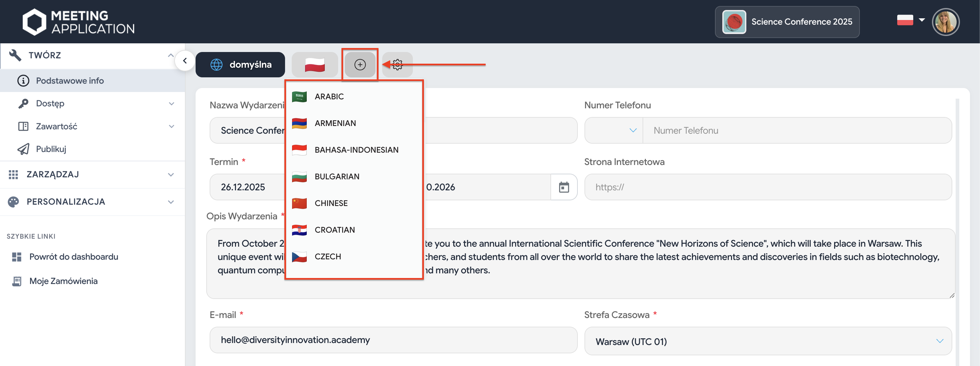The height and width of the screenshot is (366, 980).
Task: Click Science Conference 2025 event thumbnail
Action: (734, 22)
